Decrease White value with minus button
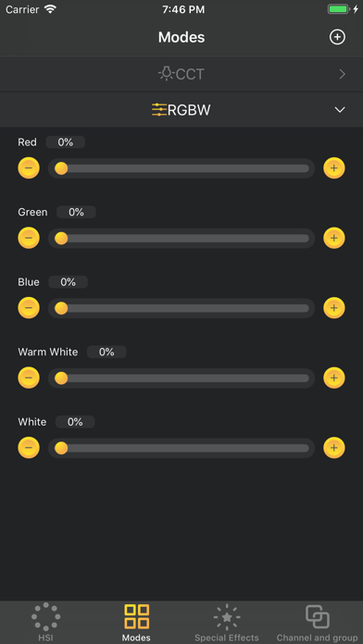Screen dimensions: 363x644 [29, 447]
